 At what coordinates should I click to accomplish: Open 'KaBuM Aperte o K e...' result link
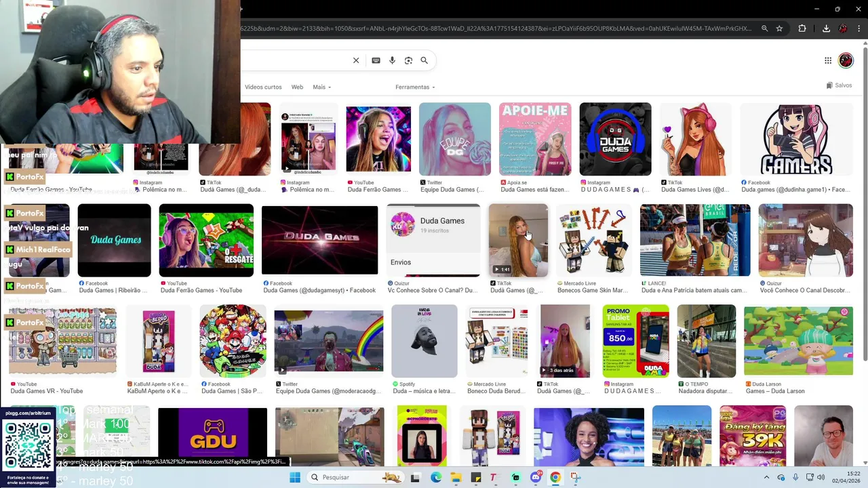157,391
